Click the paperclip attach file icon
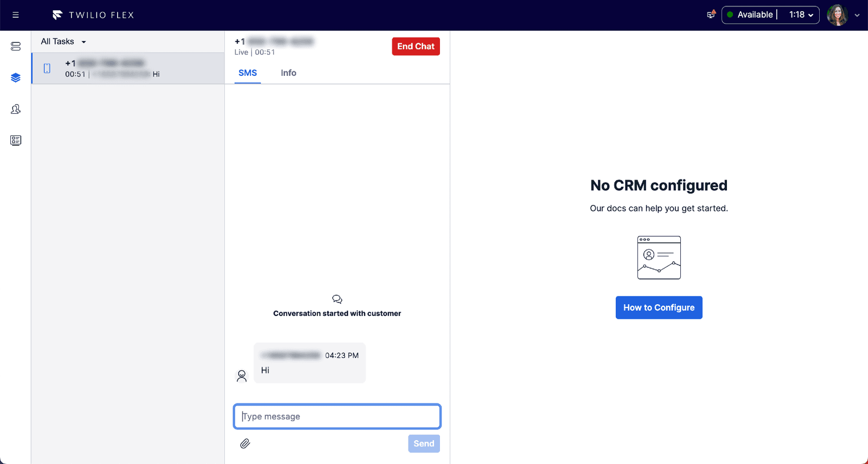The image size is (868, 464). pos(245,444)
